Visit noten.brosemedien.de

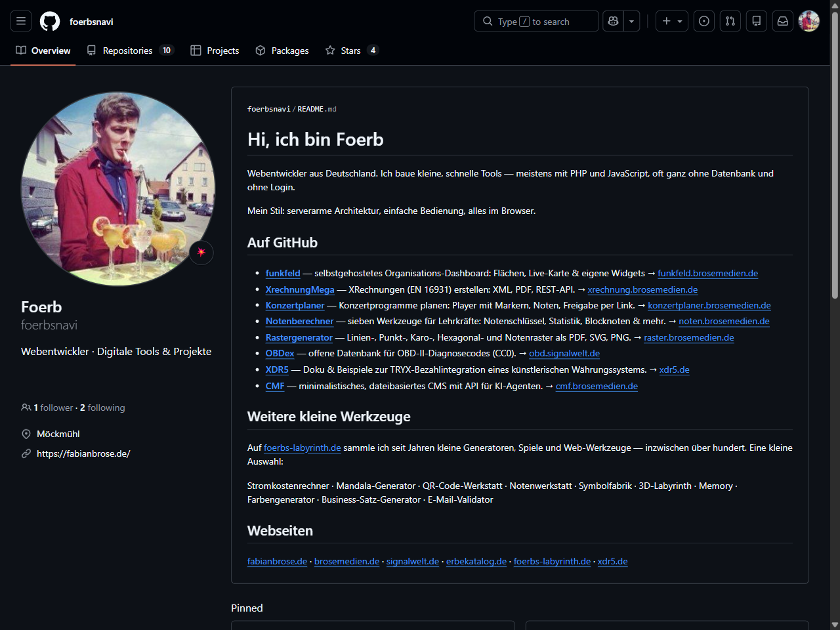(724, 321)
